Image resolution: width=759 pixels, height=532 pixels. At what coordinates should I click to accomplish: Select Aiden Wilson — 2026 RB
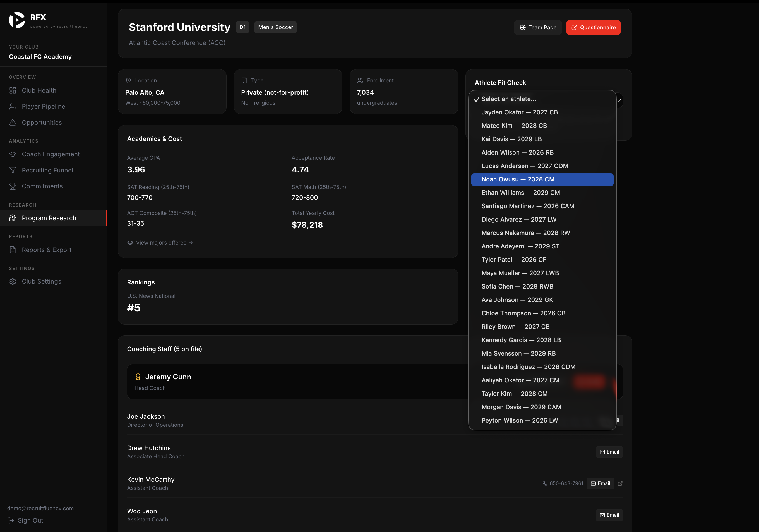pos(542,152)
